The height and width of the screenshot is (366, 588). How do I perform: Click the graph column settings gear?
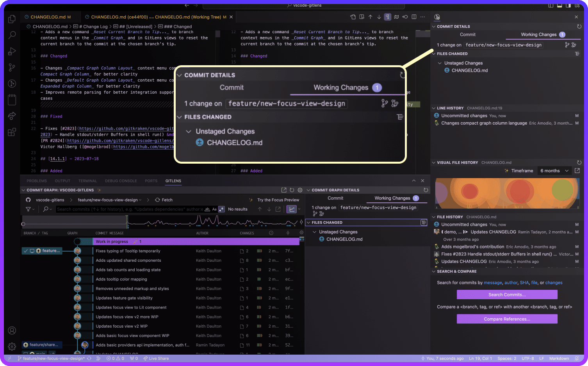(301, 233)
